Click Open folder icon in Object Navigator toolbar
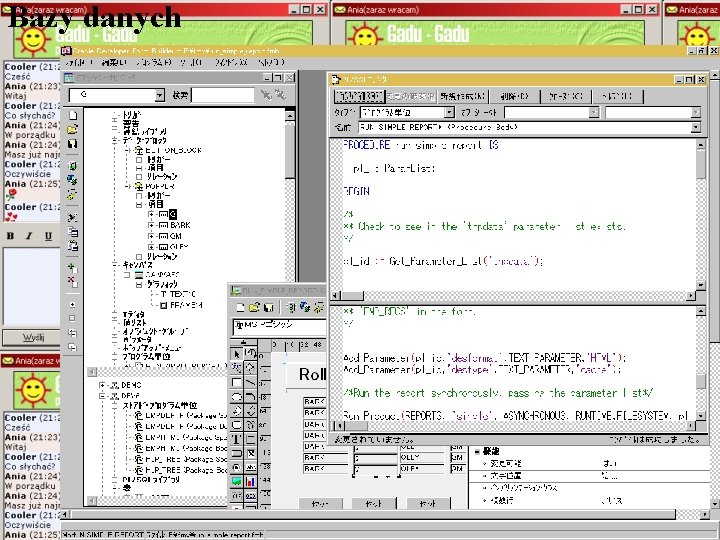This screenshot has width=720, height=540. [73, 129]
